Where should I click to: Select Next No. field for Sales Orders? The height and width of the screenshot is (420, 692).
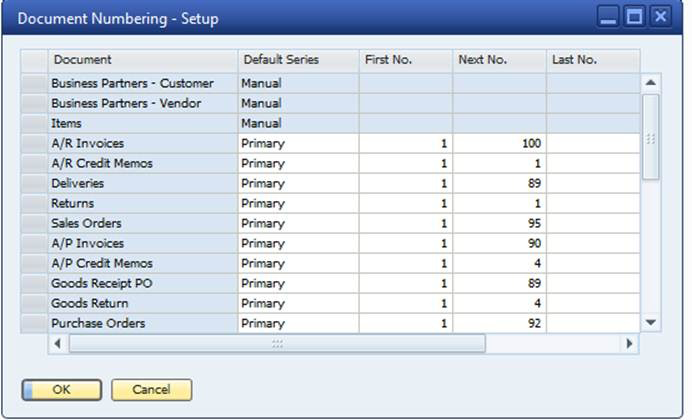click(x=499, y=223)
